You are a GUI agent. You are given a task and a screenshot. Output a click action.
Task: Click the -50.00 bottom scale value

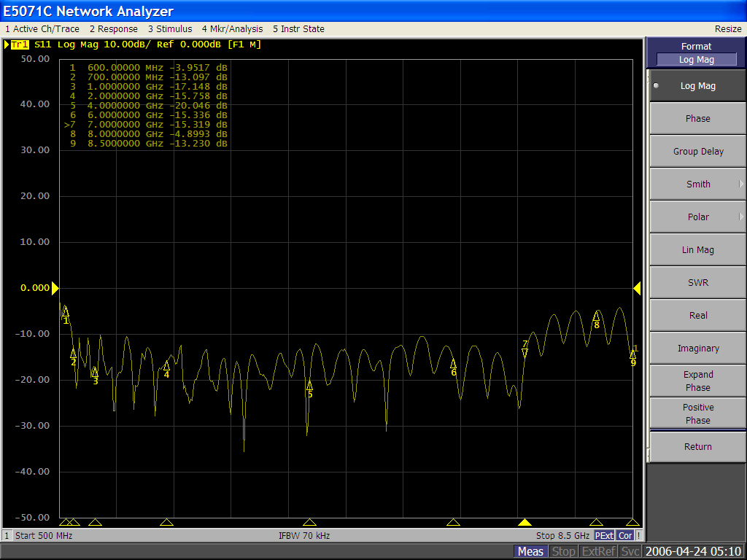click(32, 518)
